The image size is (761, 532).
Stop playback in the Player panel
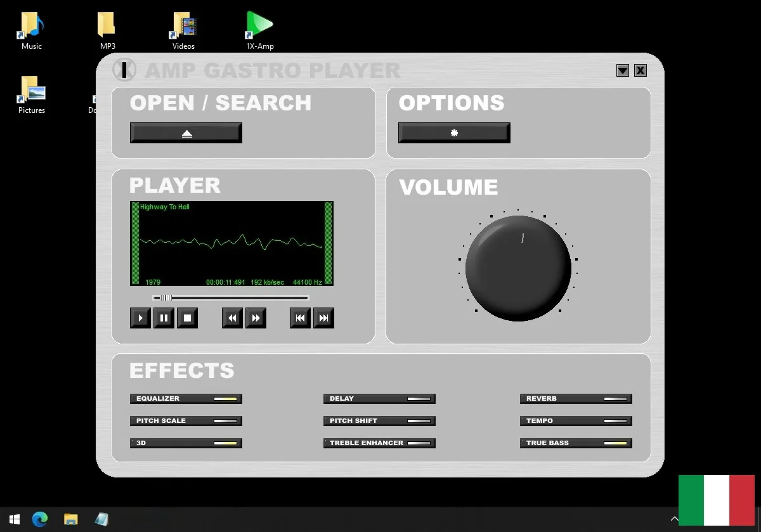(x=186, y=318)
